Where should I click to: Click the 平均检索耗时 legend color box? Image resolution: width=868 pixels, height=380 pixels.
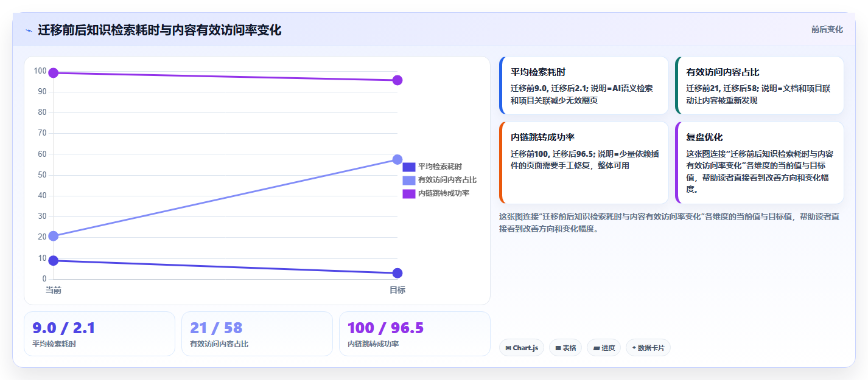[409, 167]
